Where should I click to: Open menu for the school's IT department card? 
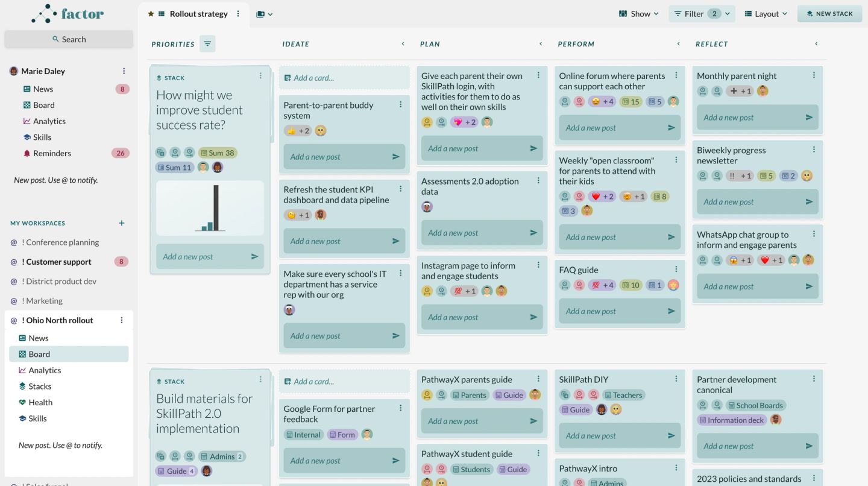coord(400,274)
